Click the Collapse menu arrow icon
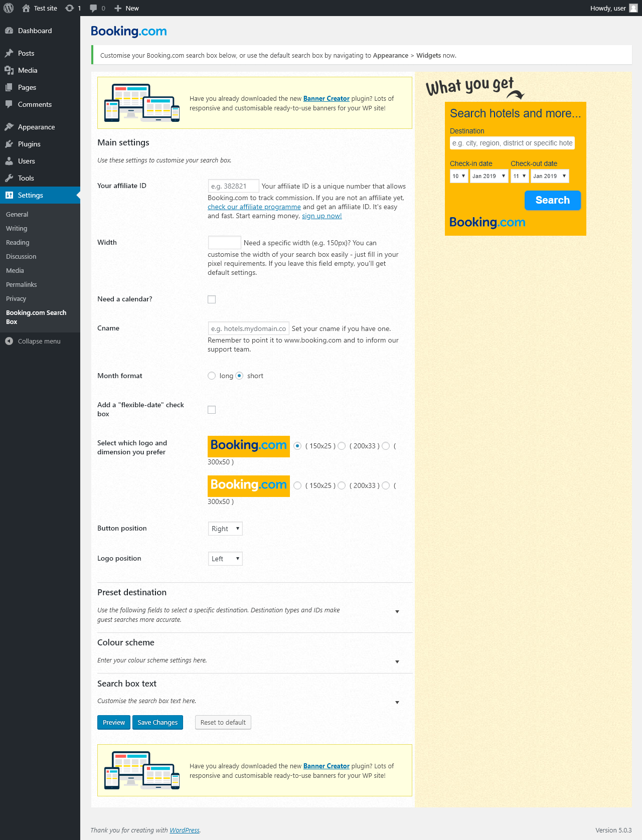 pos(9,341)
